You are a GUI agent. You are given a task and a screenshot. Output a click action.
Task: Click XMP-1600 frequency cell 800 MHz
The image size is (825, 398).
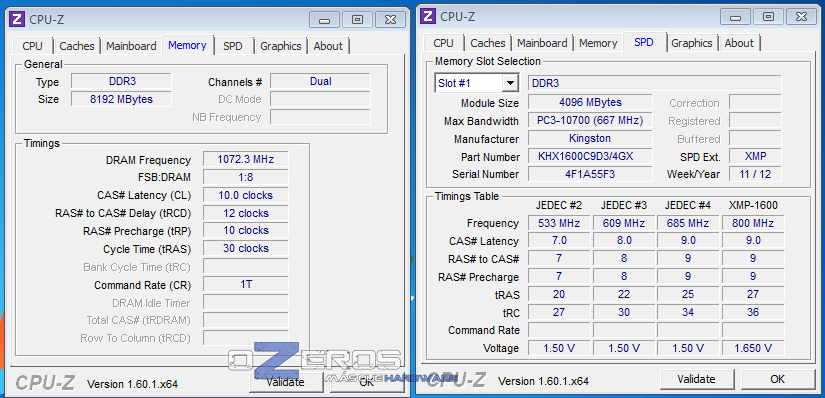tap(753, 223)
